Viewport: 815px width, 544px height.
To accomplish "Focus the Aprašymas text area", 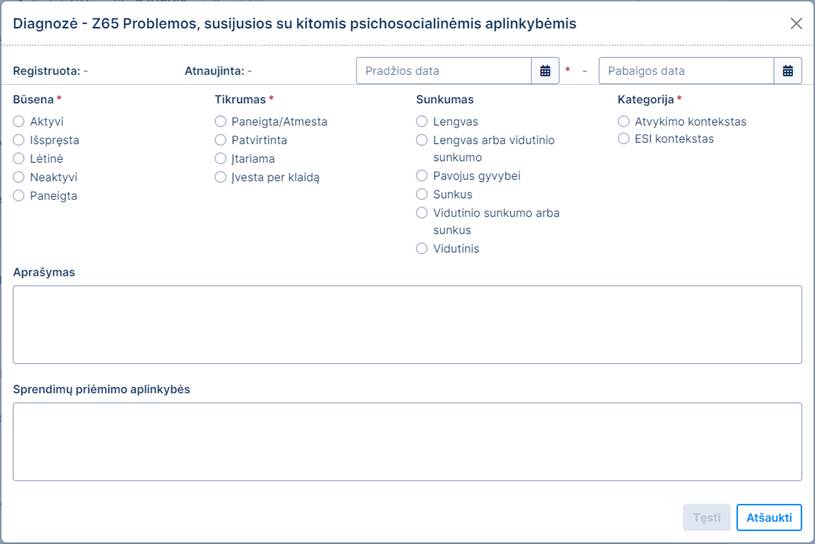I will (407, 324).
